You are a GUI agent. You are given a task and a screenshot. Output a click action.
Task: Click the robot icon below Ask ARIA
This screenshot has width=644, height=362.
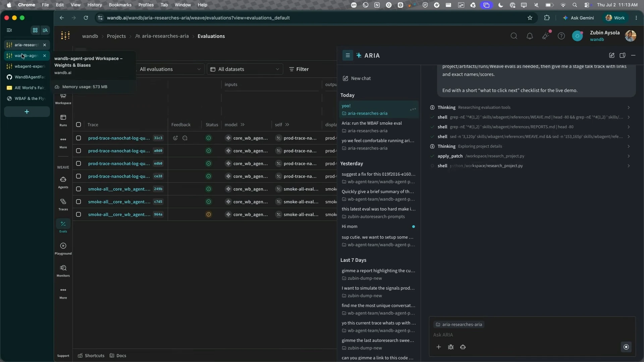[463, 347]
